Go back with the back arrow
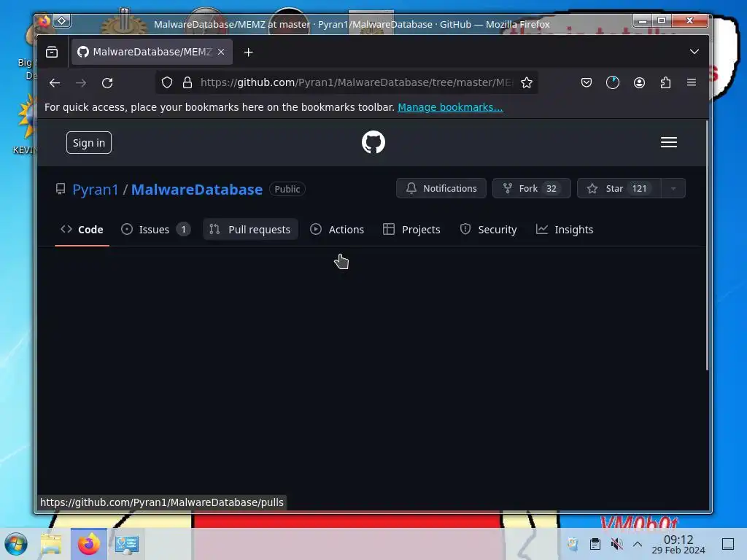Viewport: 747px width, 560px height. click(x=55, y=83)
